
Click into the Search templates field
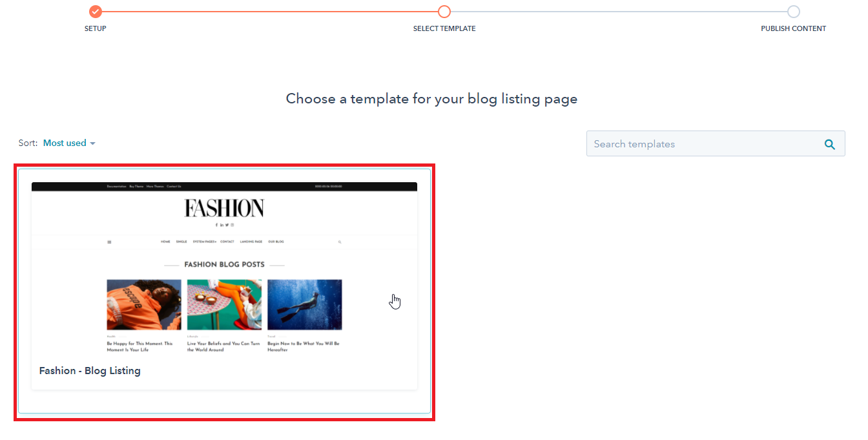pyautogui.click(x=704, y=143)
